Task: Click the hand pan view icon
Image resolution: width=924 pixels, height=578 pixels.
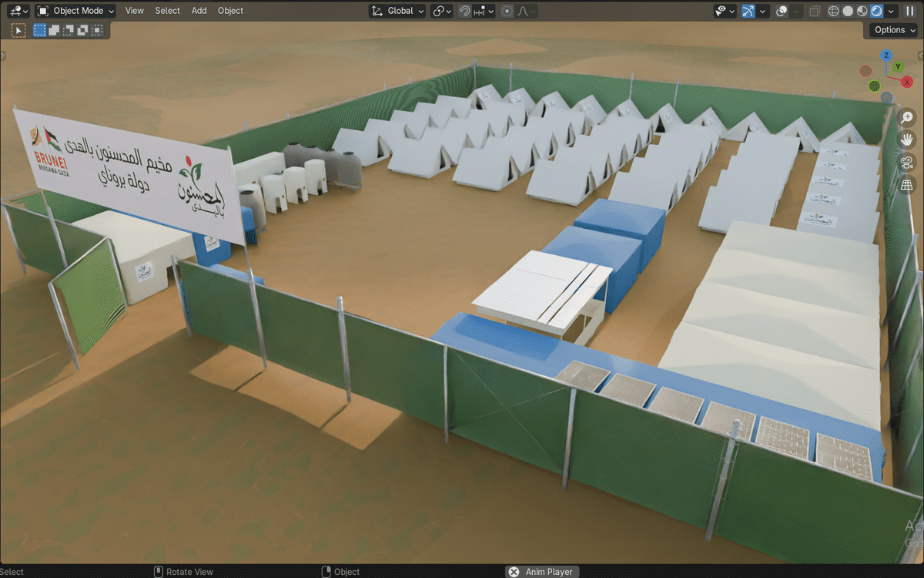Action: [906, 140]
